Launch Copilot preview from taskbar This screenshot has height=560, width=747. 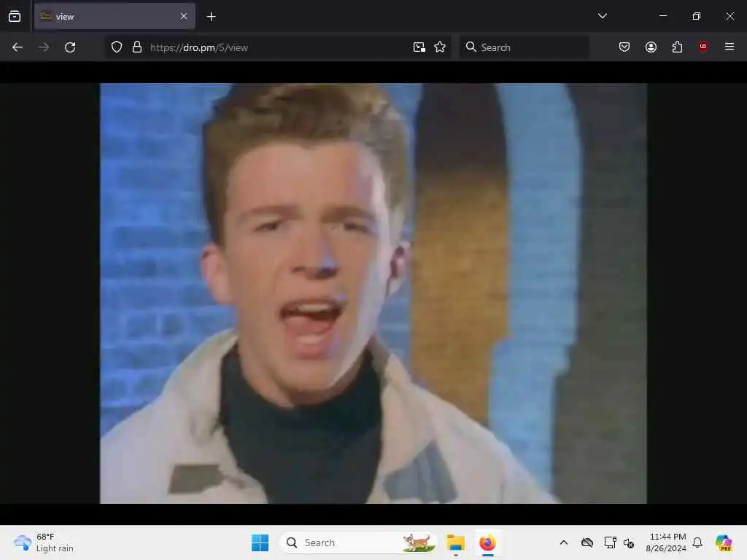coord(724,542)
